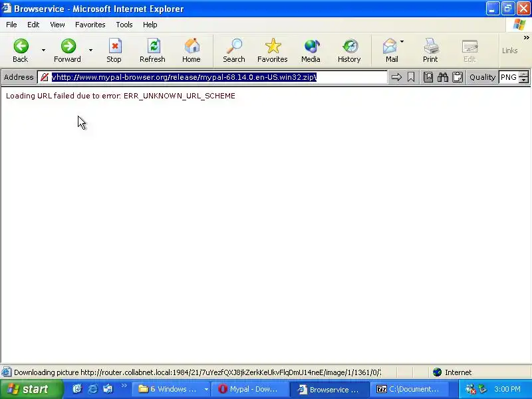Click the Internet zone globe icon
Image resolution: width=532 pixels, height=399 pixels.
pyautogui.click(x=438, y=372)
